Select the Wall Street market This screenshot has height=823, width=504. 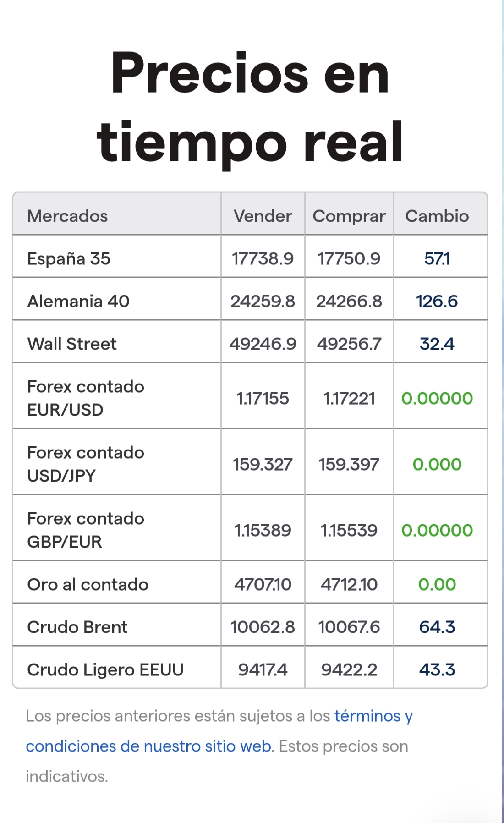coord(72,344)
